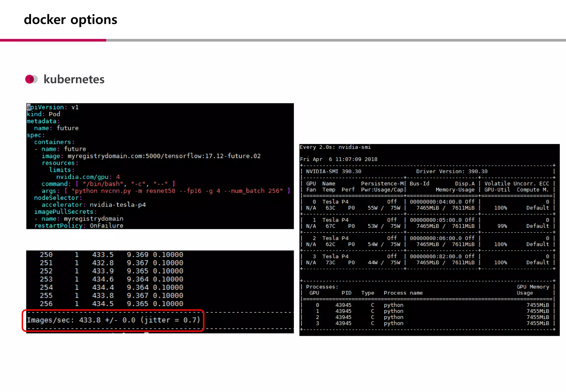Click the 'PID' column header
Viewport: 566px width, 392px height.
click(347, 293)
